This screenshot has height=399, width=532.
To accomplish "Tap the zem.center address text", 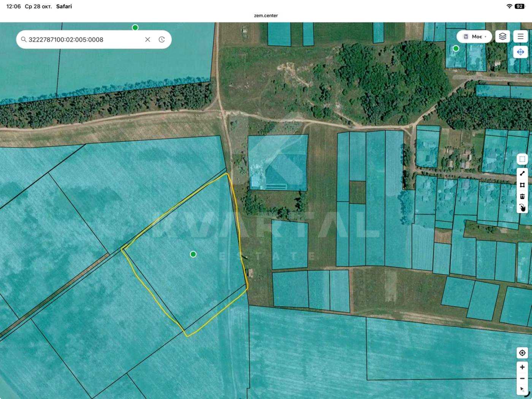I will coord(266,16).
